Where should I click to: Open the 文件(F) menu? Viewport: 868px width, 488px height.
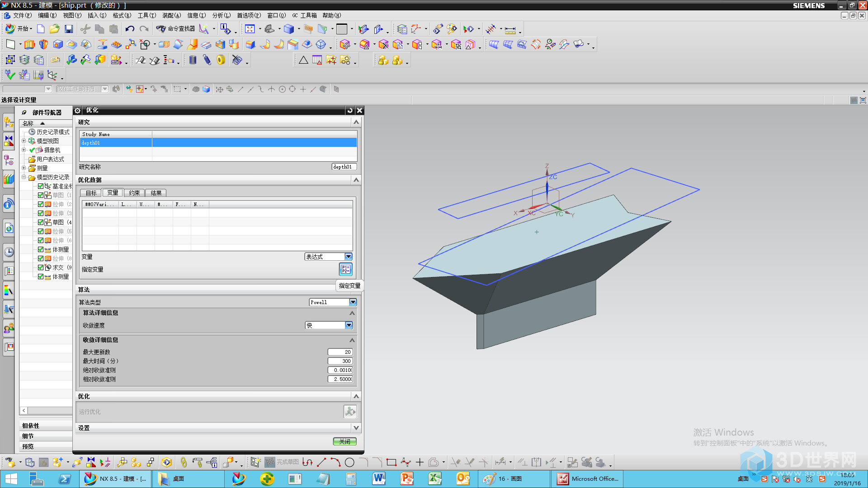(x=22, y=15)
